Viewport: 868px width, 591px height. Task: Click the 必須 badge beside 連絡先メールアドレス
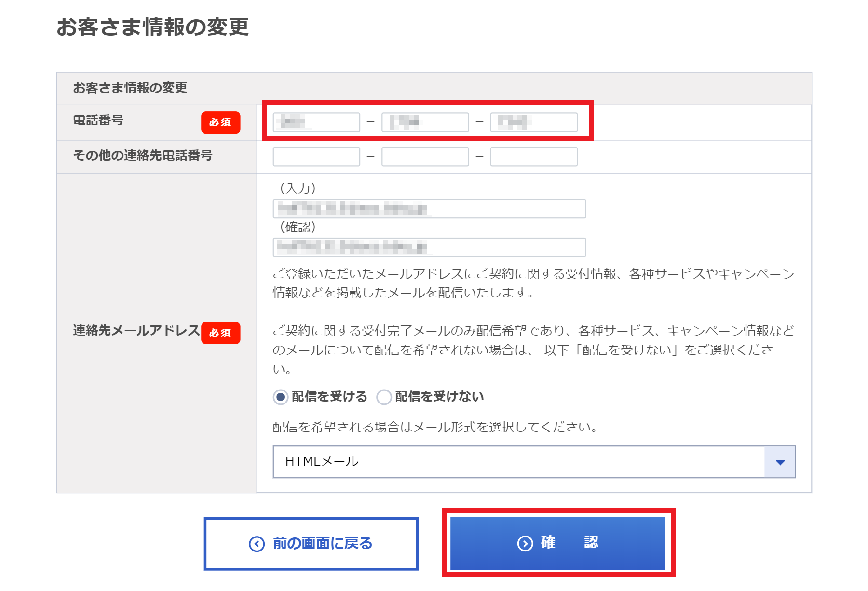coord(220,333)
